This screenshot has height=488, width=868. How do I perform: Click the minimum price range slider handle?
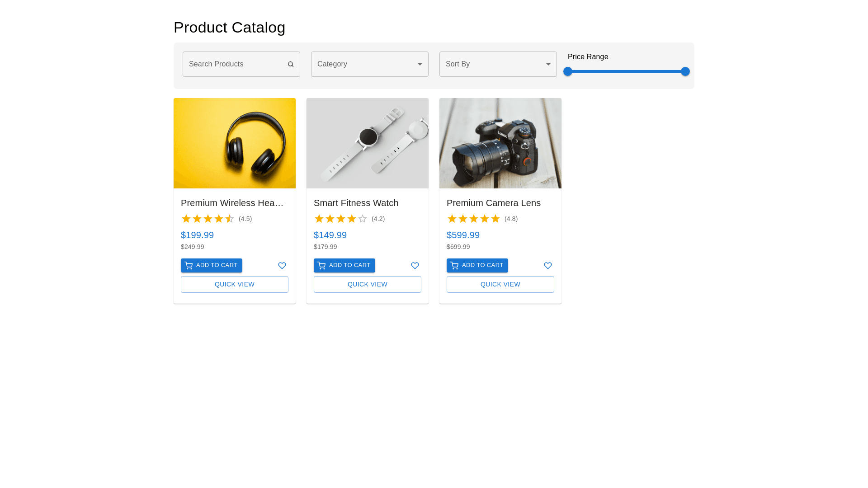(568, 71)
